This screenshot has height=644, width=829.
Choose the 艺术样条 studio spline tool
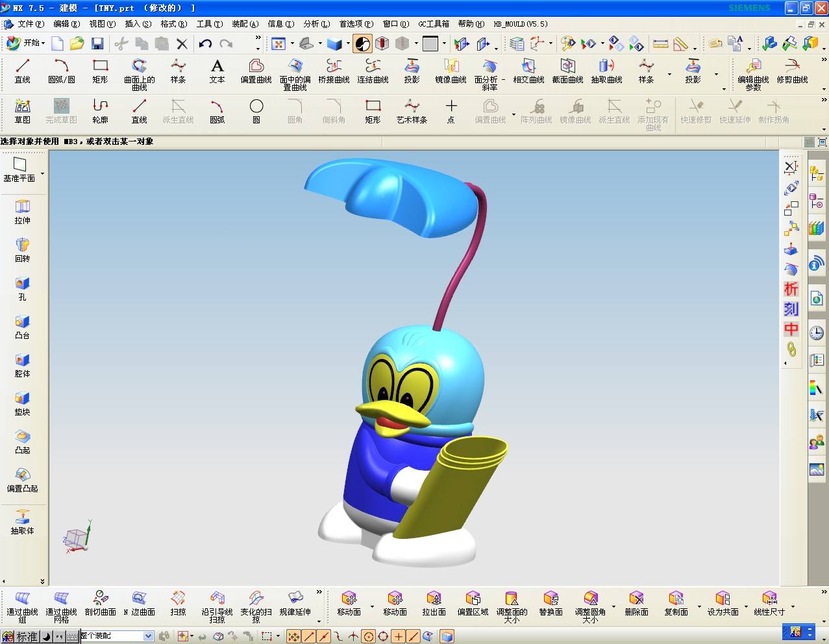click(412, 111)
